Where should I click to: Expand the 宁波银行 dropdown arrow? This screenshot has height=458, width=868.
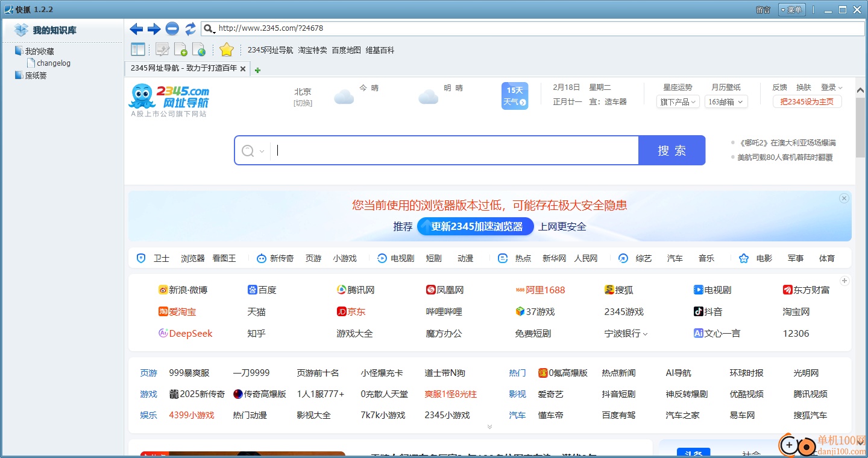[645, 334]
